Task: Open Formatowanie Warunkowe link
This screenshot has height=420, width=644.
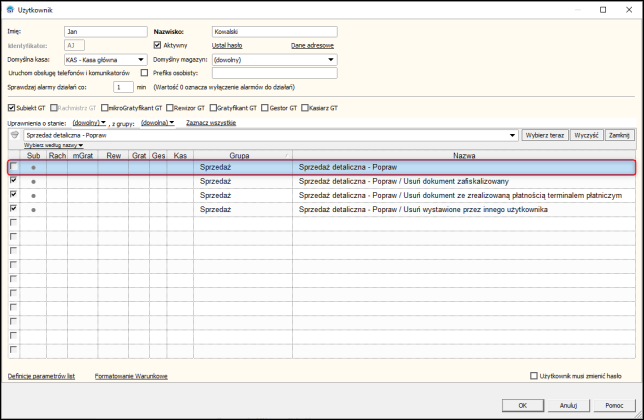Action: pos(131,376)
